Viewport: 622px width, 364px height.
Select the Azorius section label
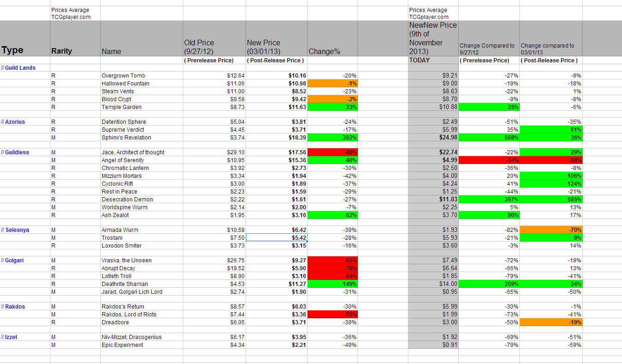(15, 122)
